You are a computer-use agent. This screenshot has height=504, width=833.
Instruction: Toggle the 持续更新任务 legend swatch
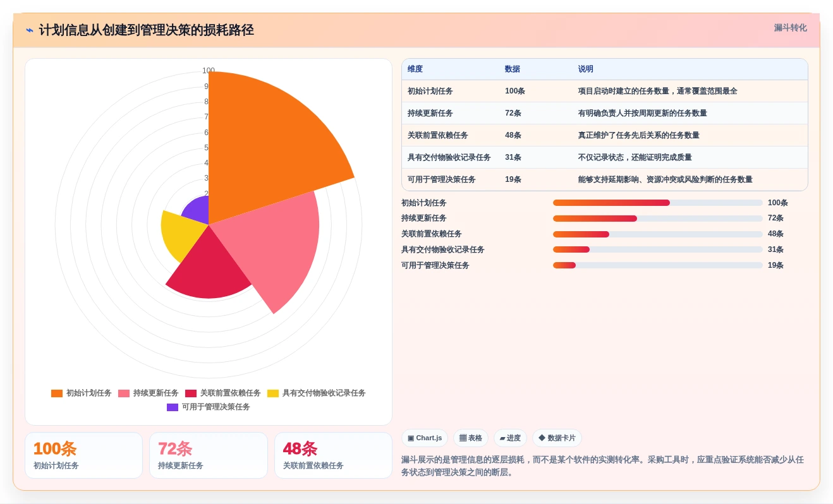(124, 393)
